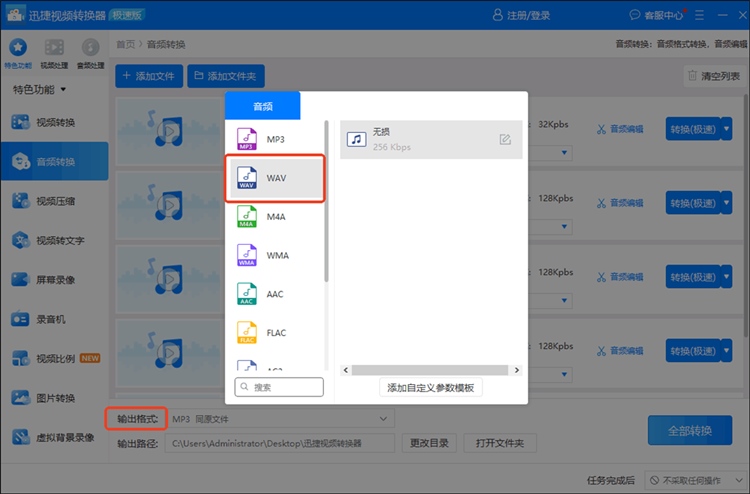Open 音频处理 top category icon
Viewport: 750px width, 494px height.
[x=90, y=53]
